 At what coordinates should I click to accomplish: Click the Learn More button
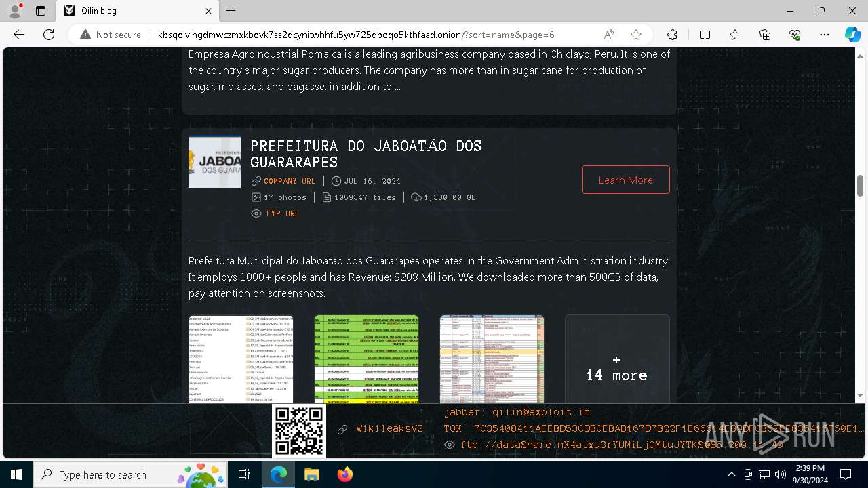point(626,180)
